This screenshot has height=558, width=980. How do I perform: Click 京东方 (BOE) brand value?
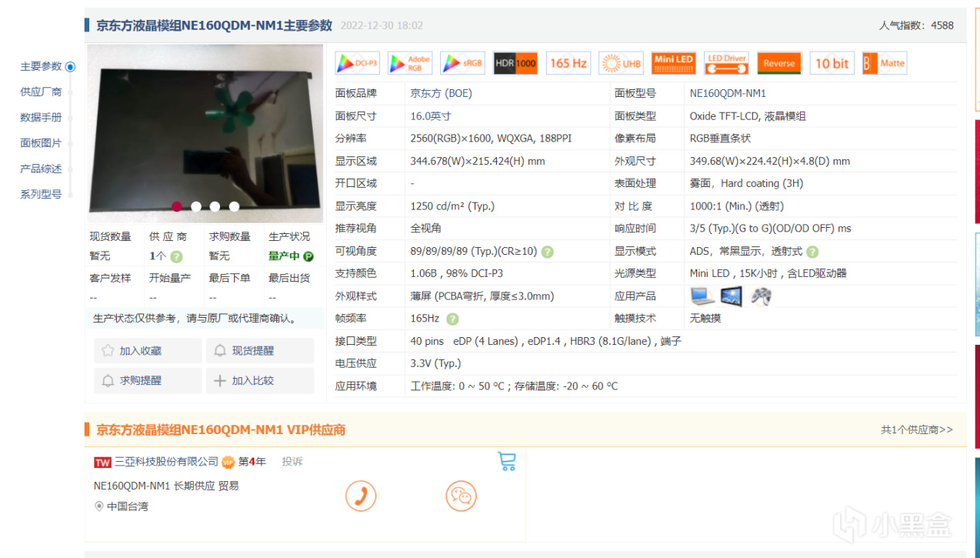click(x=442, y=93)
